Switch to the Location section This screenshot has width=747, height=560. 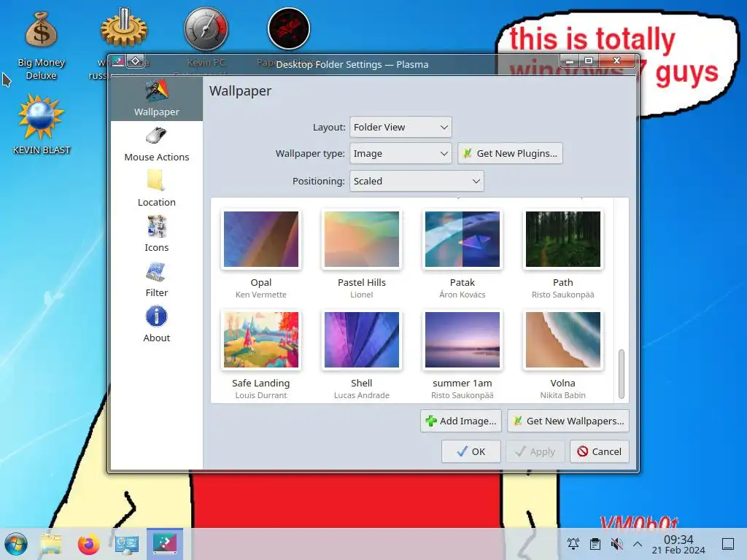[156, 190]
